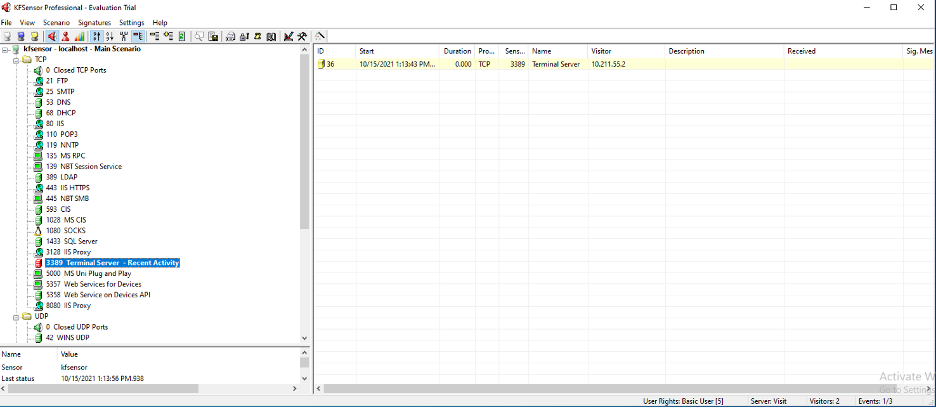
Task: Click the tree panel horizontal scroll right arrow
Action: 294,389
